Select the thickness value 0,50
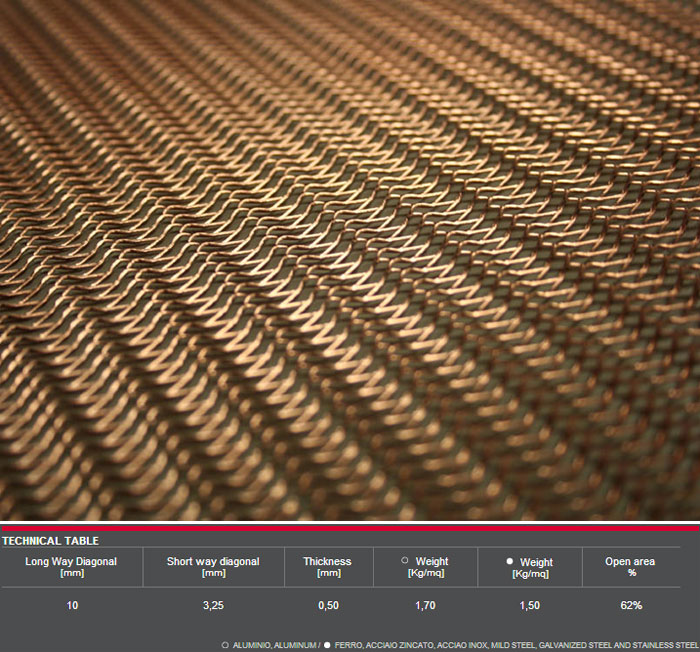The height and width of the screenshot is (652, 700). click(x=329, y=606)
